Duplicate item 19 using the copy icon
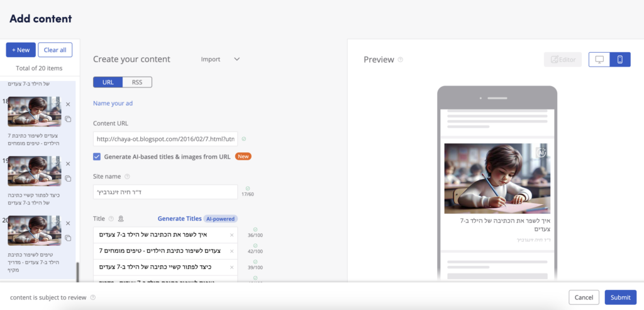 click(68, 178)
